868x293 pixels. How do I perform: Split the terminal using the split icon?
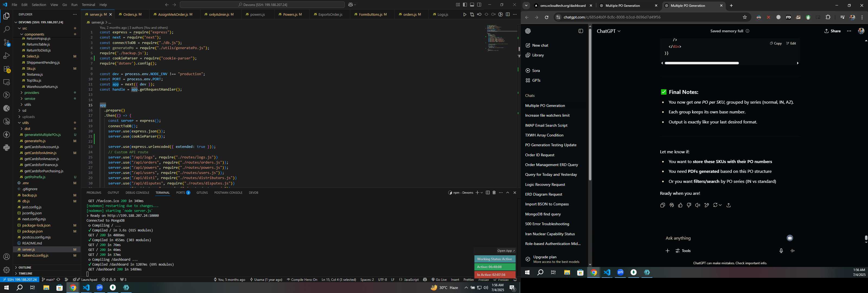tap(488, 193)
